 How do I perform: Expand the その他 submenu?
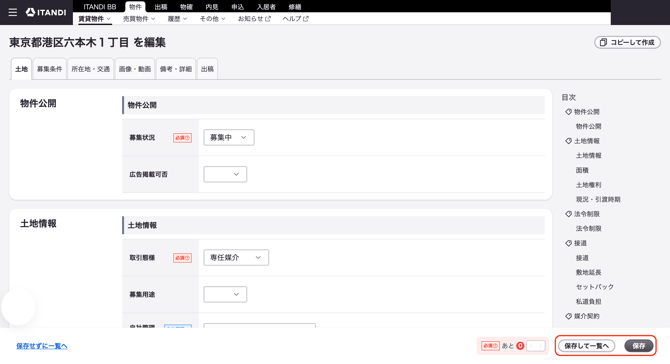click(x=212, y=19)
